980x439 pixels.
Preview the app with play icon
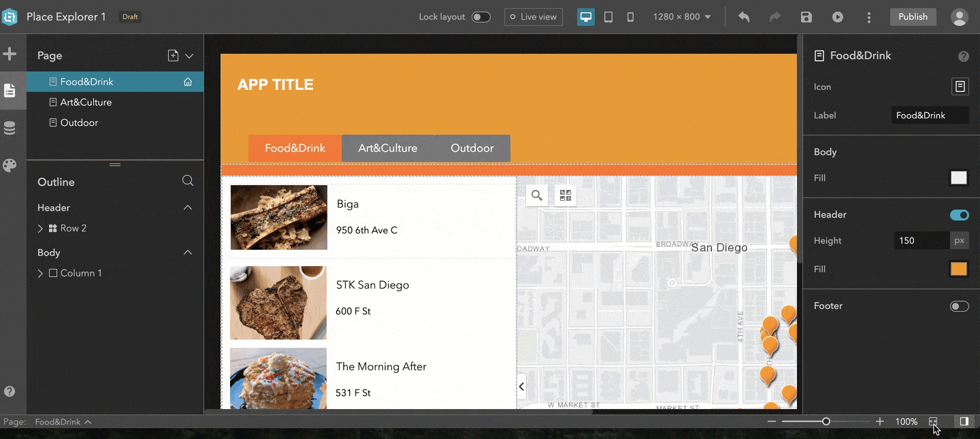[x=838, y=17]
